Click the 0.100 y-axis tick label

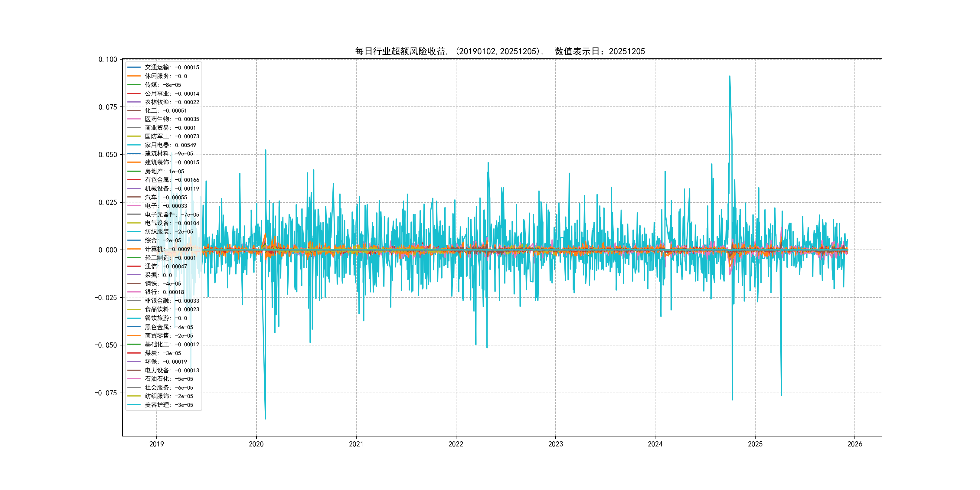tap(108, 59)
